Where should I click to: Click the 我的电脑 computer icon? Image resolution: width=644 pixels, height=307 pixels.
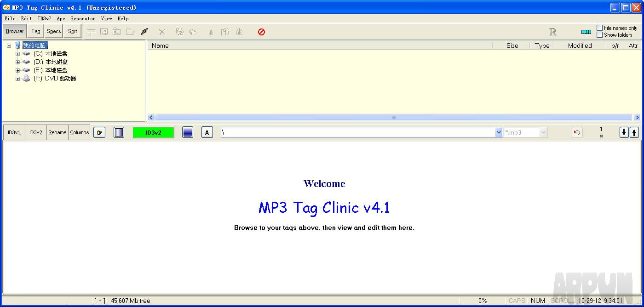(18, 45)
